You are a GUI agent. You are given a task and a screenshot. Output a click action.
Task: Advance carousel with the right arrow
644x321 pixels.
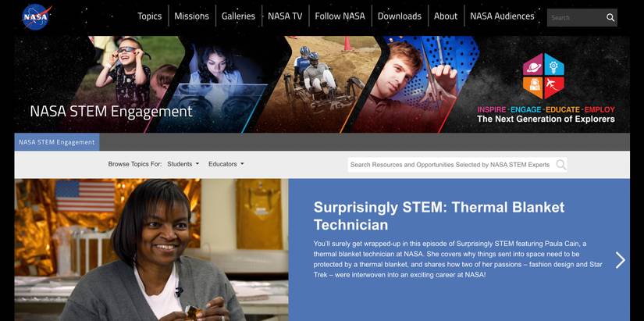pos(620,260)
